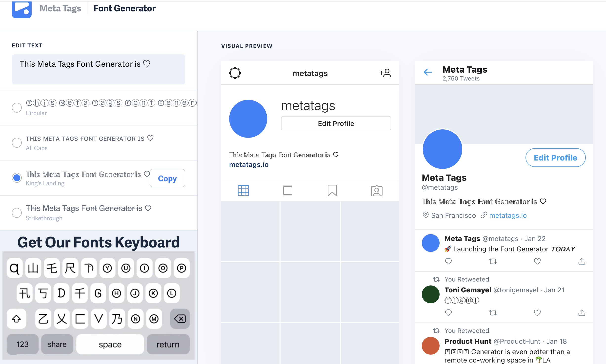Click the keyboard 123 key

pos(22,344)
